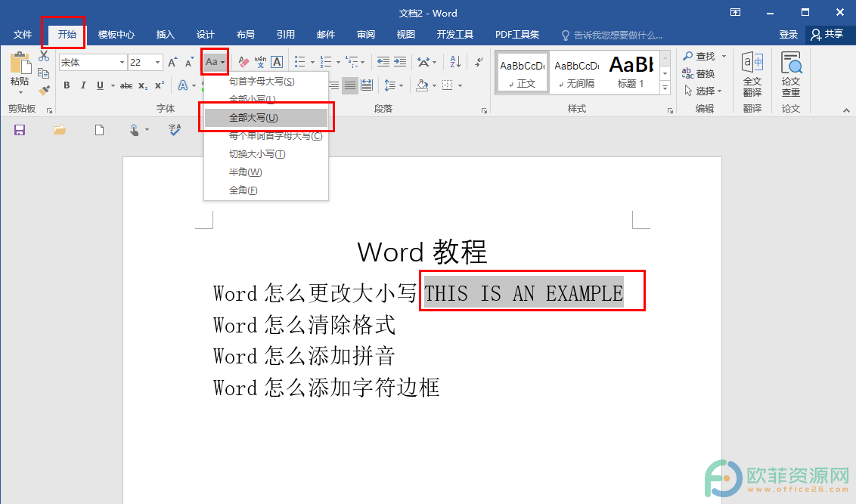
Task: Open underline style dropdown arrow
Action: point(113,85)
